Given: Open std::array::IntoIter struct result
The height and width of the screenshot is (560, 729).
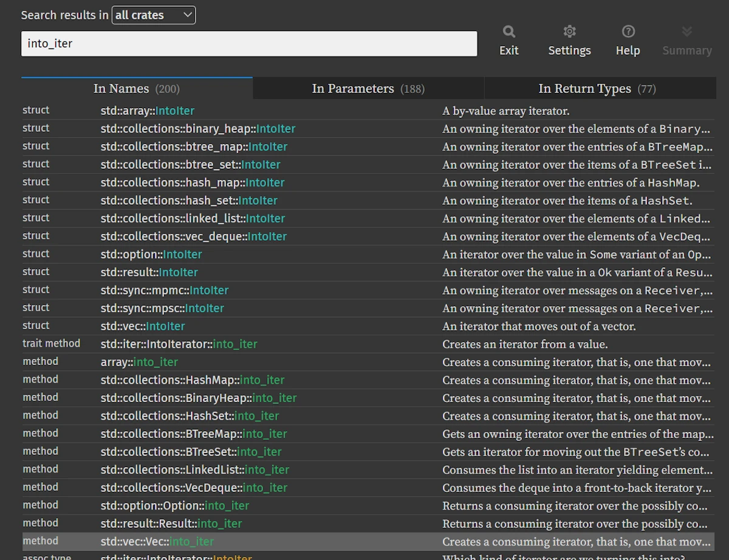Looking at the screenshot, I should [x=148, y=111].
